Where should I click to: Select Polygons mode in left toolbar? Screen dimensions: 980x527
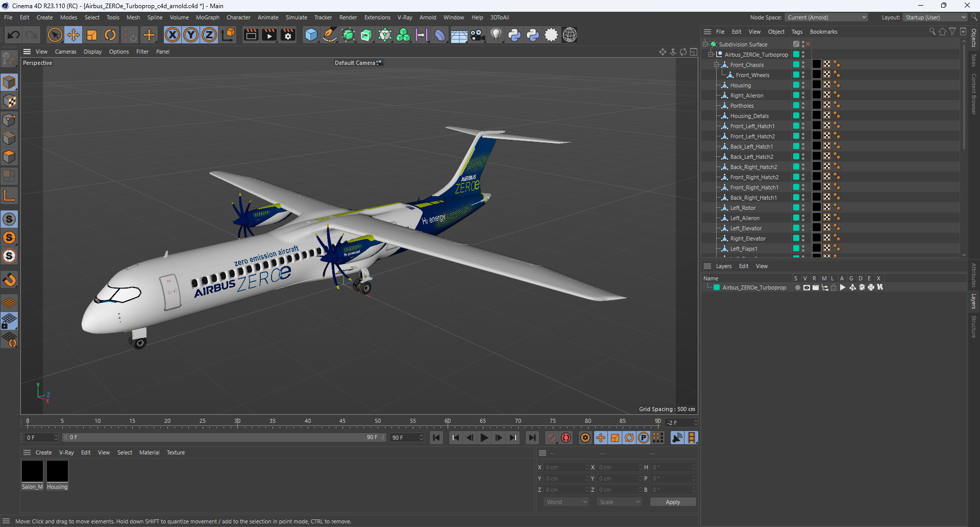(9, 157)
